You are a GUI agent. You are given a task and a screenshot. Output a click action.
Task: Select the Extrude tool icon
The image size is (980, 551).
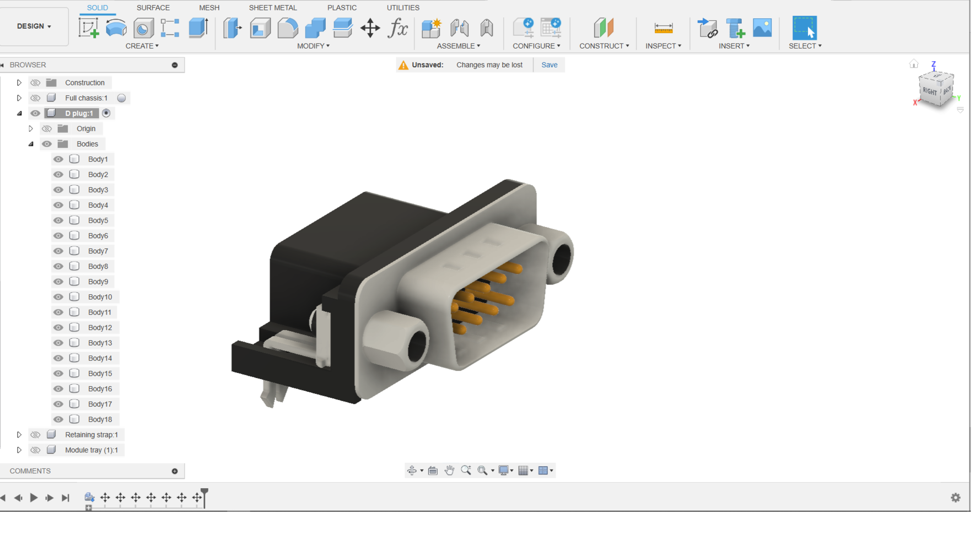pyautogui.click(x=198, y=28)
